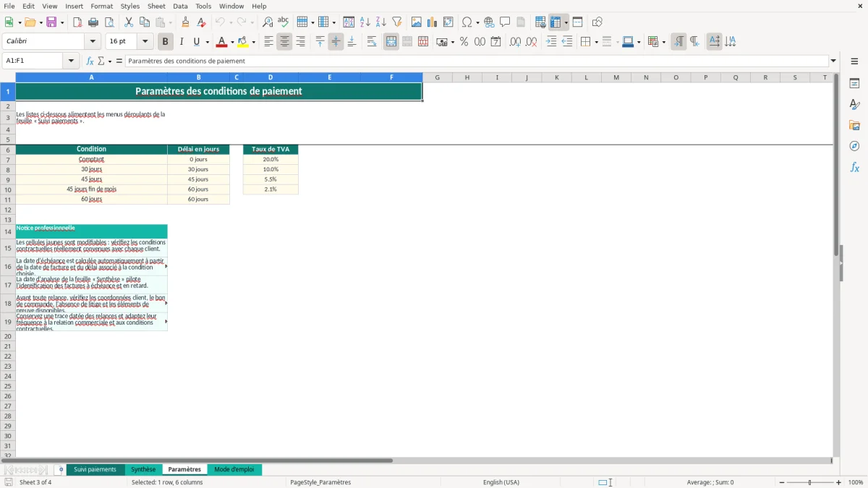This screenshot has height=488, width=868.
Task: Switch to Mode d'emploi sheet tab
Action: pos(234,469)
